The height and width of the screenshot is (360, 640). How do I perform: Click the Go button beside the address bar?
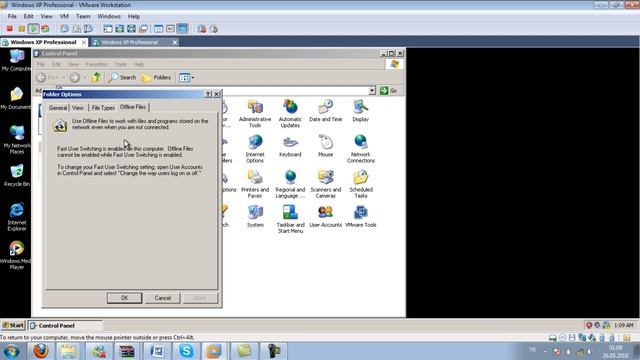[388, 91]
